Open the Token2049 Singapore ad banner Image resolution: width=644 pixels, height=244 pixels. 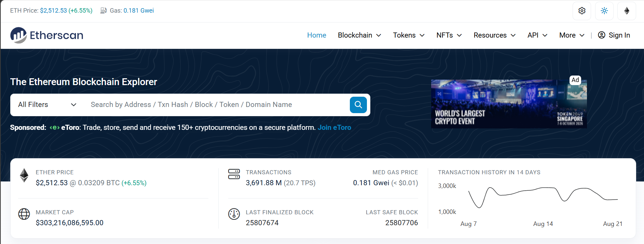(x=509, y=104)
